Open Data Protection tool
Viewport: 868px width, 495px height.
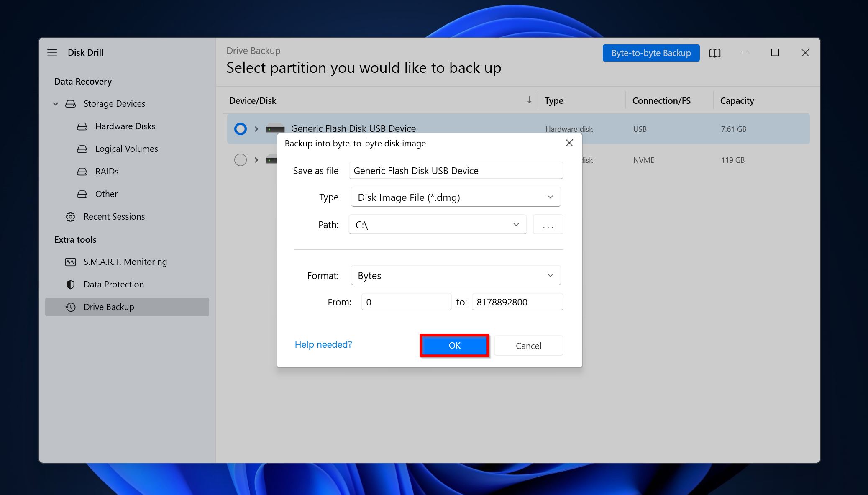coord(113,284)
